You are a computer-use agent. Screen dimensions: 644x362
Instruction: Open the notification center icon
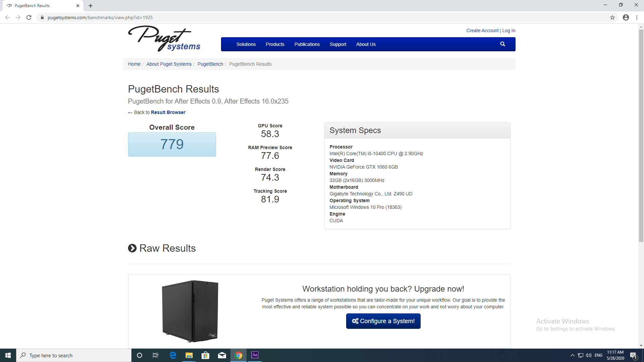tap(634, 355)
